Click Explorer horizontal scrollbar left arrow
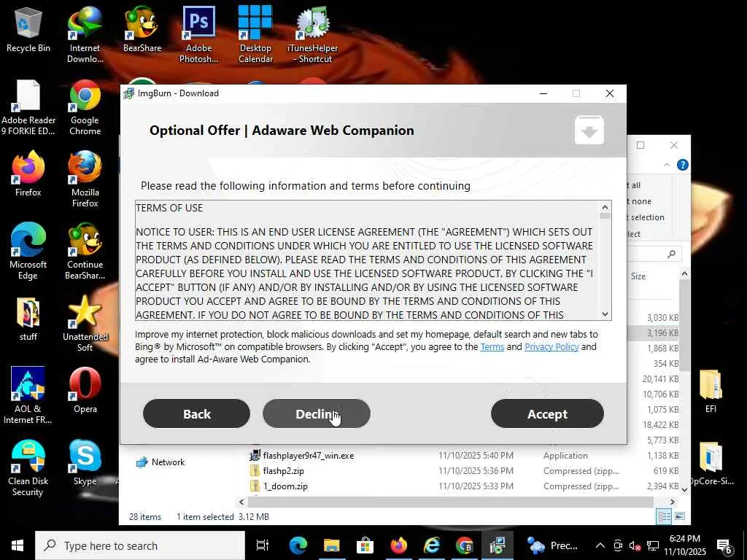This screenshot has height=560, width=747. coord(241,502)
